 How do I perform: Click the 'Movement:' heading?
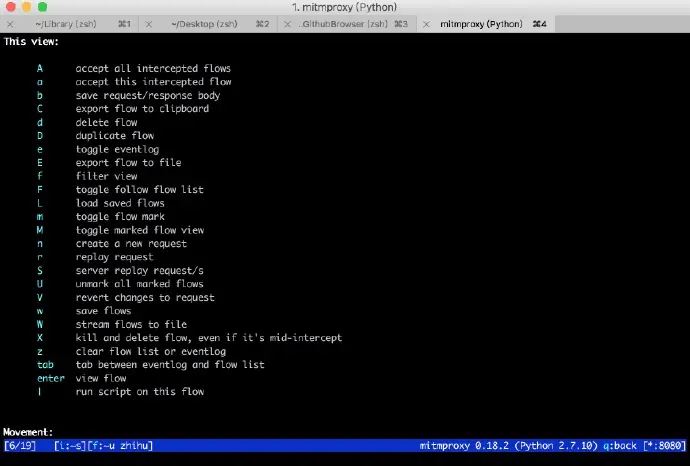[x=28, y=432]
